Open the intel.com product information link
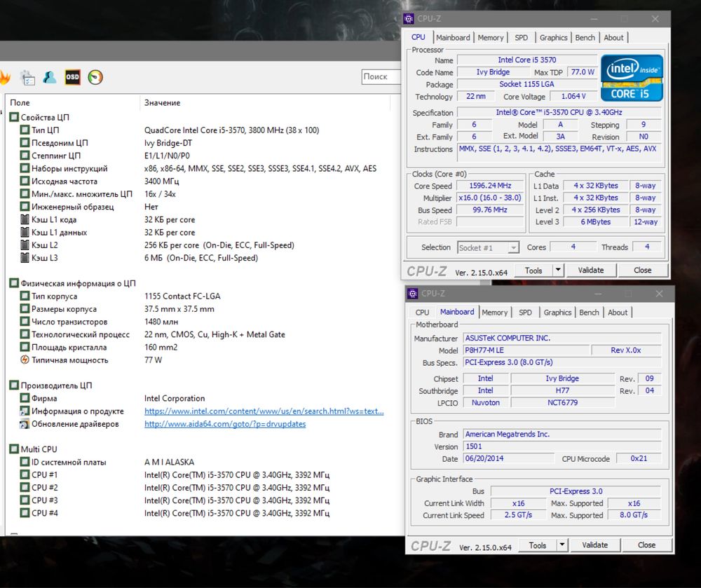The image size is (701, 588). (x=264, y=411)
